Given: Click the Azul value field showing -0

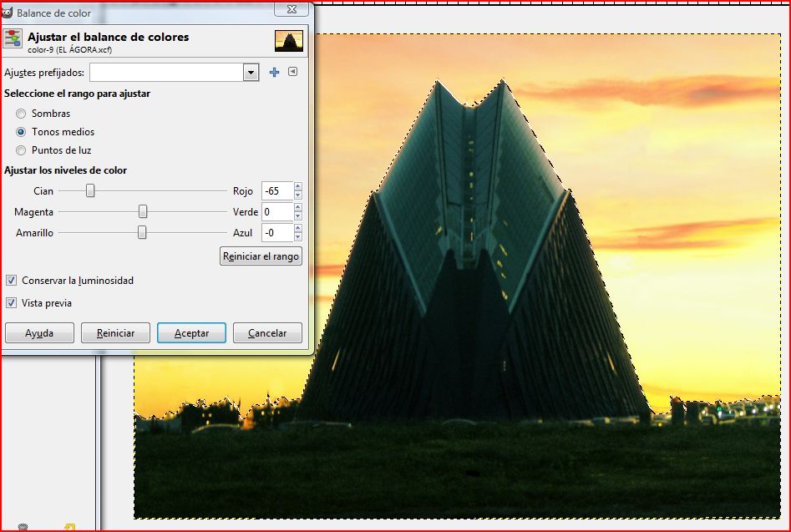Looking at the screenshot, I should pos(277,232).
